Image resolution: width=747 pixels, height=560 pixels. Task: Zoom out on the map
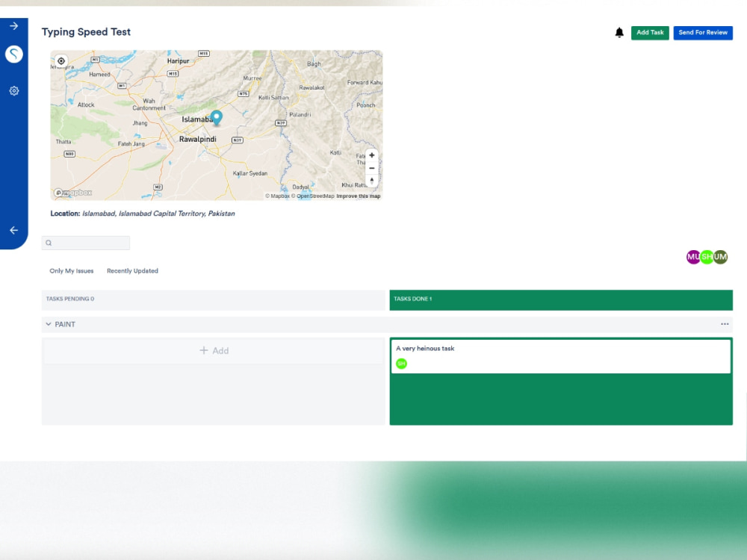click(x=371, y=168)
